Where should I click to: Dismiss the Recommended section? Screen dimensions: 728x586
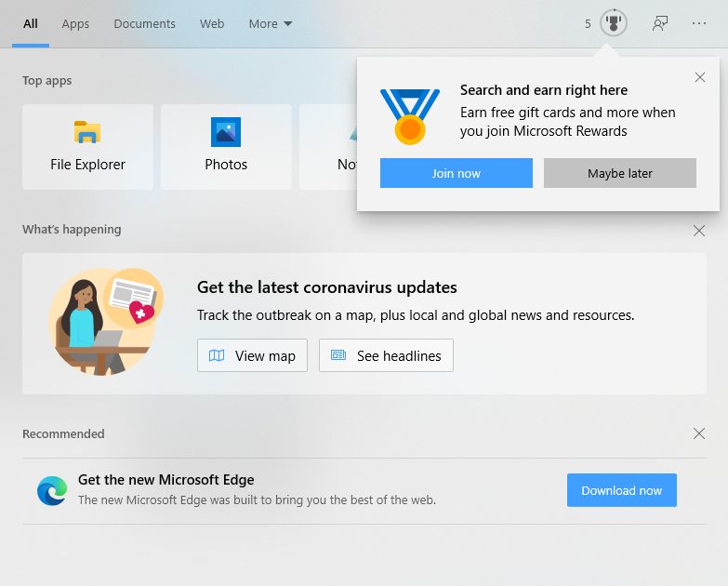click(x=699, y=433)
